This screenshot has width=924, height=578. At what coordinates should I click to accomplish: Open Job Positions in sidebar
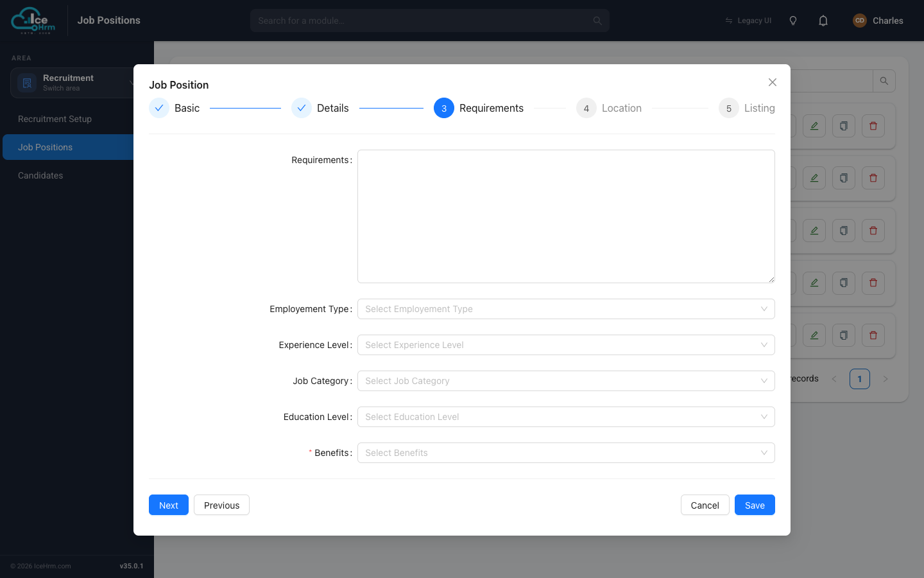(68, 147)
